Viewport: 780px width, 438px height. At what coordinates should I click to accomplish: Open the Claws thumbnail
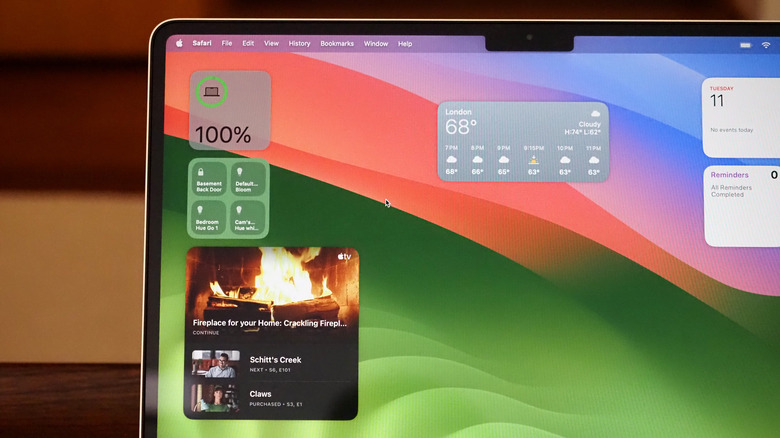(x=215, y=398)
